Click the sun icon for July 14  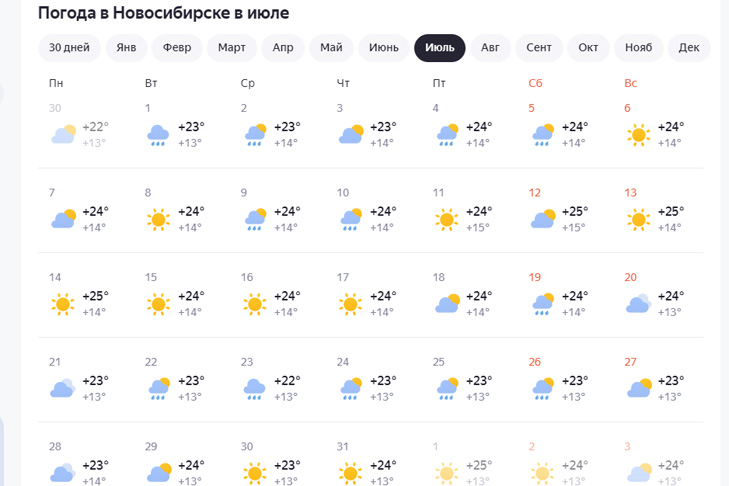(63, 304)
